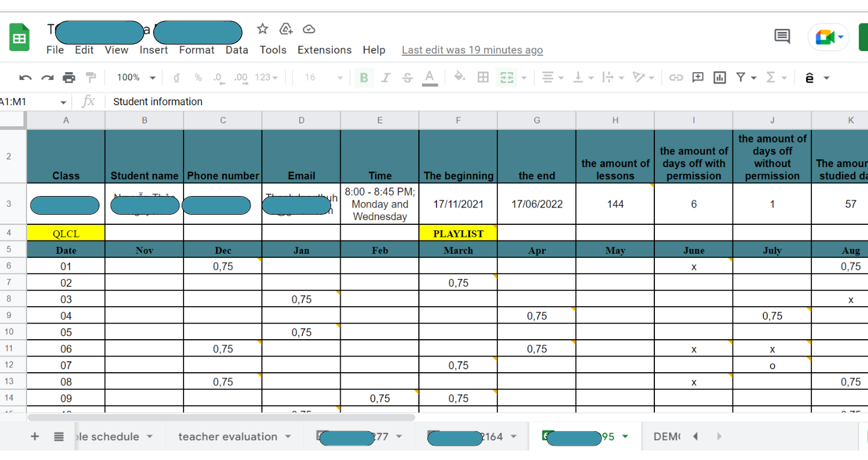This screenshot has height=460, width=868.
Task: Start a Google Meet call
Action: (829, 38)
